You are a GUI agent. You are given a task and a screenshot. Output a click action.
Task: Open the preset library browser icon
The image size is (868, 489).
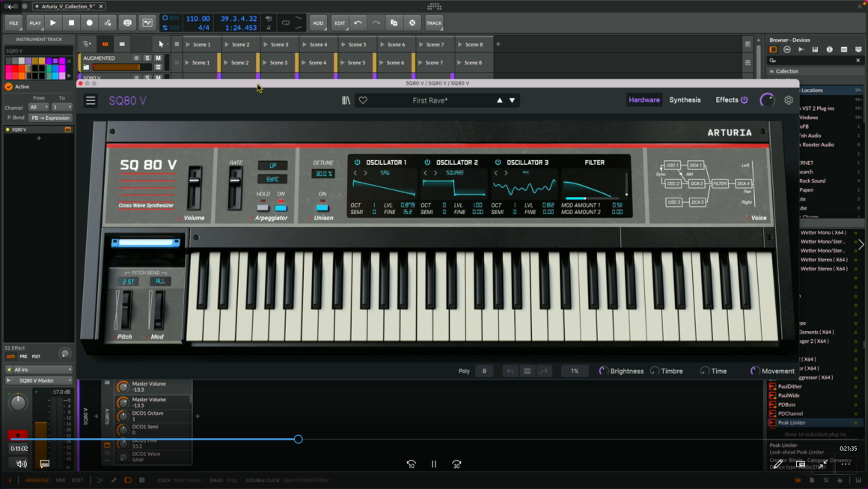(346, 100)
